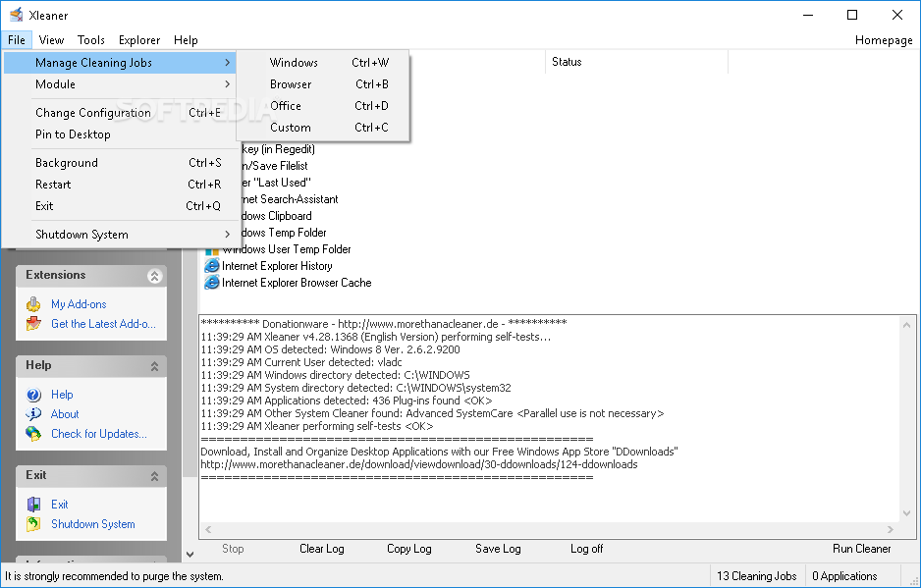This screenshot has width=921, height=588.
Task: Collapse the Extensions panel
Action: pos(154,276)
